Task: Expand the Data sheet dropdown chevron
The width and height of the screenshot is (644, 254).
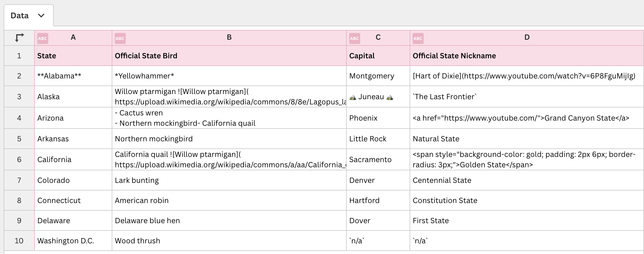Action: pyautogui.click(x=41, y=16)
